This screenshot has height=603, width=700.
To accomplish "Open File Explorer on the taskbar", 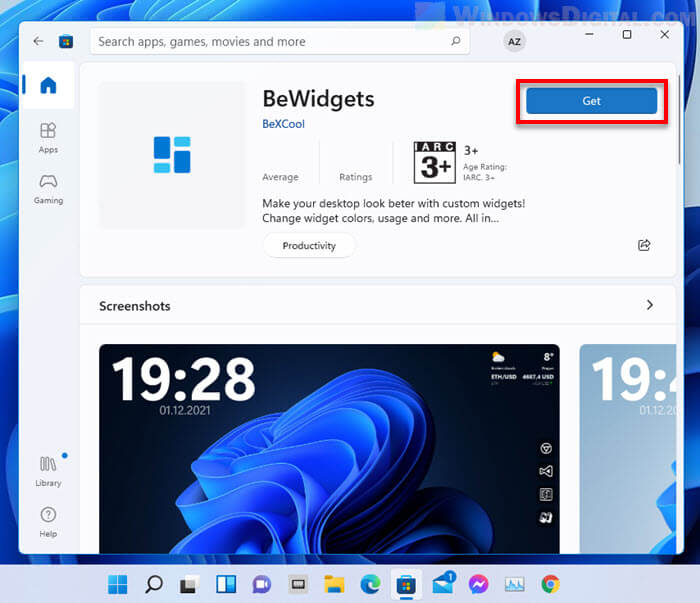I will [x=334, y=584].
